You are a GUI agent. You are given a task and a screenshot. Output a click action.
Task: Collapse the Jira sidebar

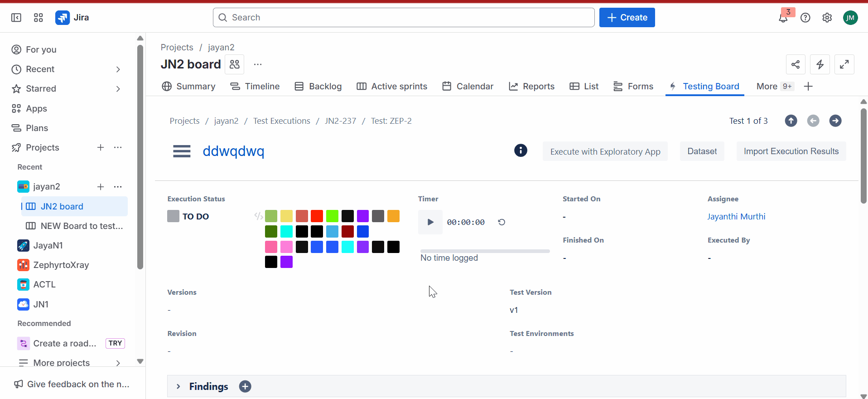16,18
